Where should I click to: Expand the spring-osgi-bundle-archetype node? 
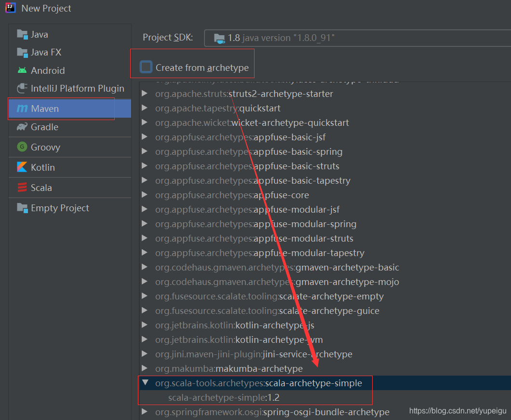145,412
